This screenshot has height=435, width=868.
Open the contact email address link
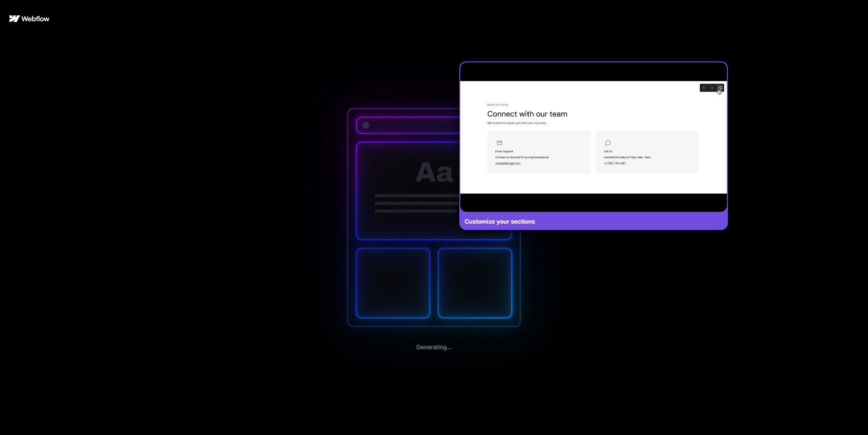click(508, 164)
